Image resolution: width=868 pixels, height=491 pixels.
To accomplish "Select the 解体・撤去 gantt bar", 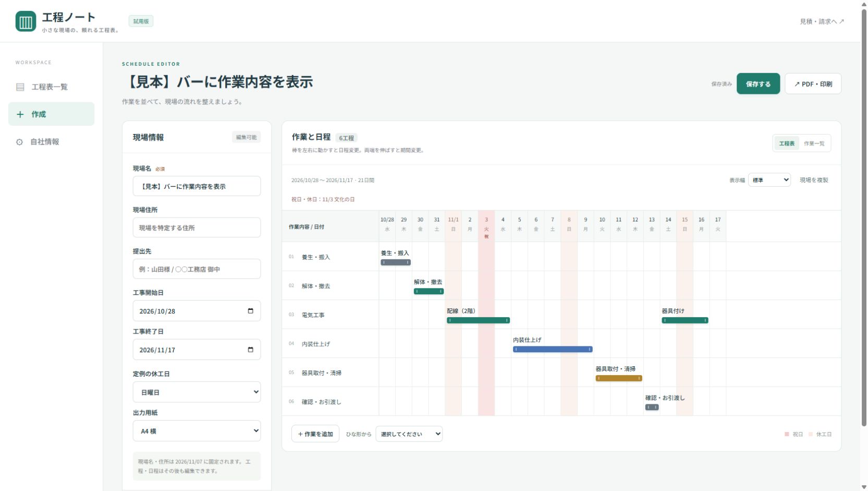I will [x=429, y=291].
